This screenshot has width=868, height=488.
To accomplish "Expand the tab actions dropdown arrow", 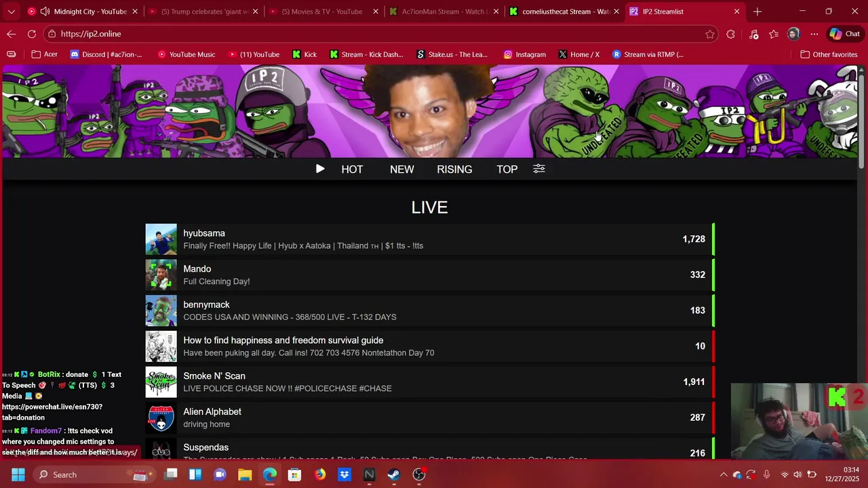I will point(11,12).
